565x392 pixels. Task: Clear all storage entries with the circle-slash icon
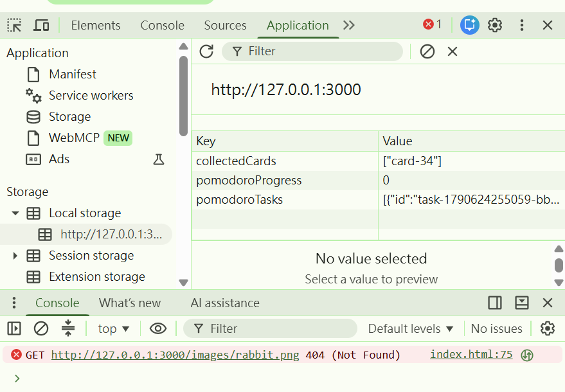[x=427, y=51]
